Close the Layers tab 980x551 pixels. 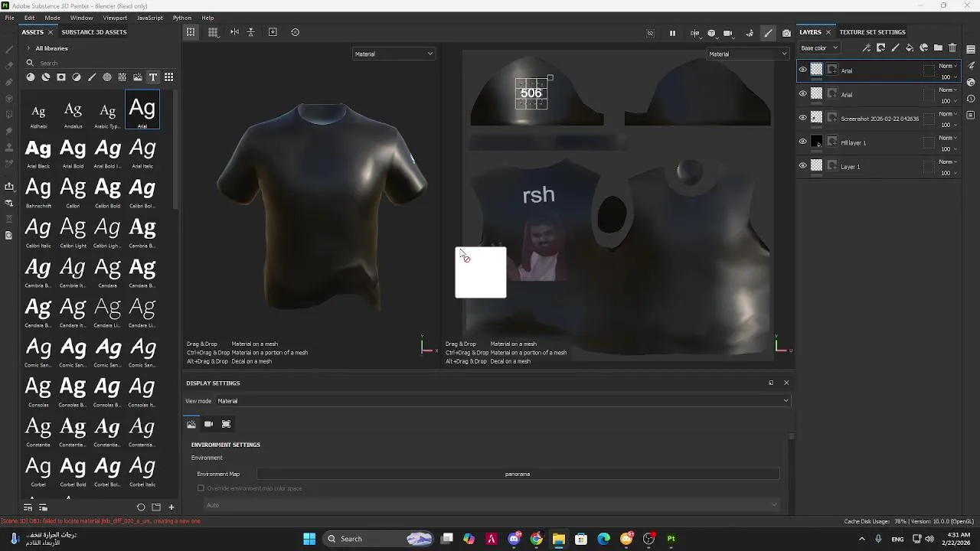click(x=828, y=32)
